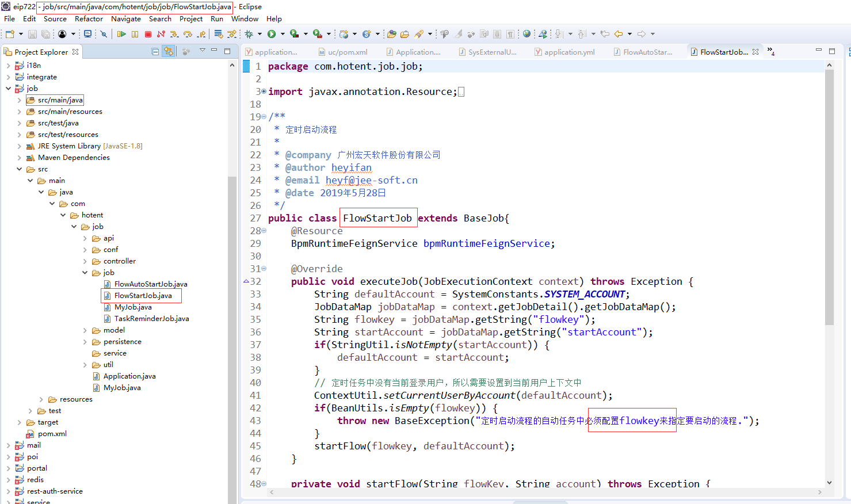Open the Run button dropdown arrow
851x504 pixels.
(x=282, y=35)
